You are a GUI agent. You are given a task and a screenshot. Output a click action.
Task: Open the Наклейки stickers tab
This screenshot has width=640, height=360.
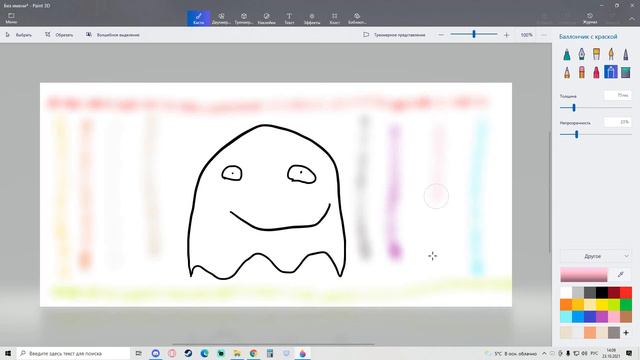coord(267,18)
